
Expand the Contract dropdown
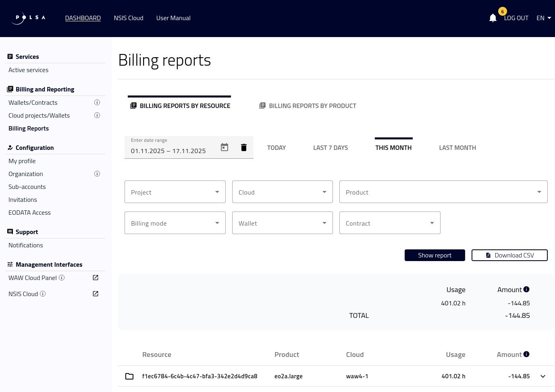click(x=389, y=223)
